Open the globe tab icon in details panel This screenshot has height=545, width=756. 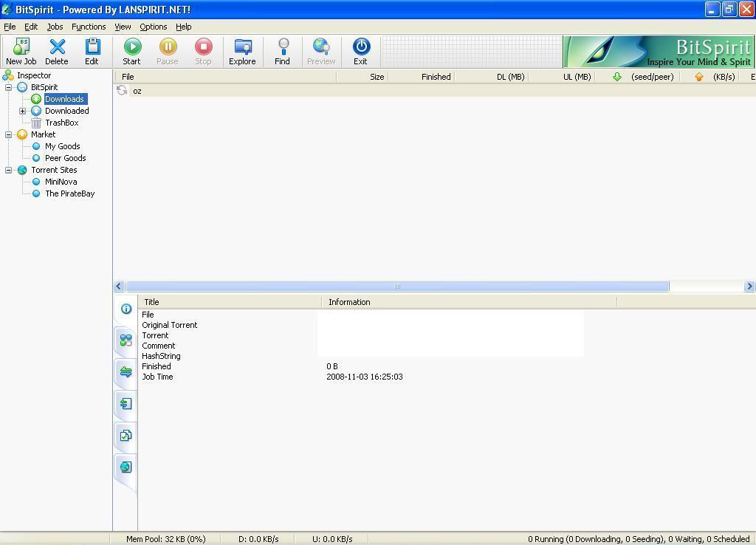tap(126, 467)
